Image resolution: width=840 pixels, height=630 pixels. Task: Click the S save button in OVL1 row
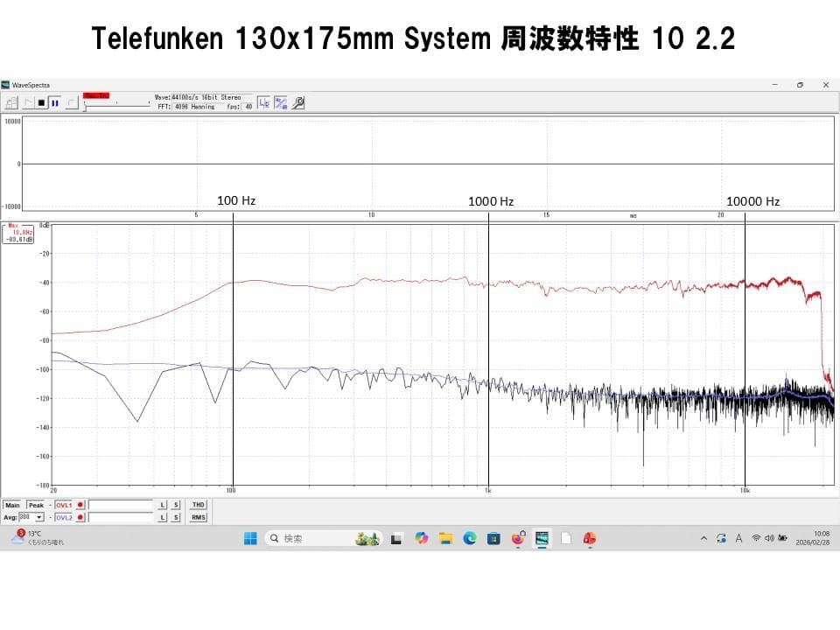[x=176, y=505]
